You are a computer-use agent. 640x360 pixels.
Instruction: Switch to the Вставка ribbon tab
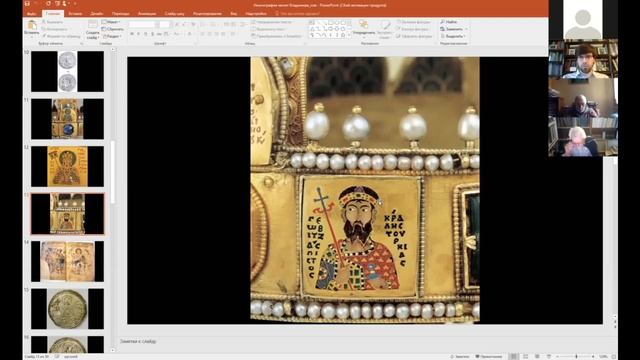click(75, 13)
